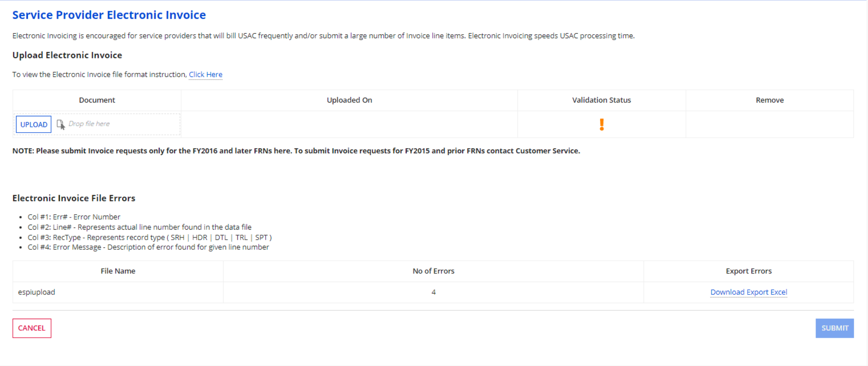Download the Export Excel errors file
This screenshot has height=366, width=868.
coord(748,292)
